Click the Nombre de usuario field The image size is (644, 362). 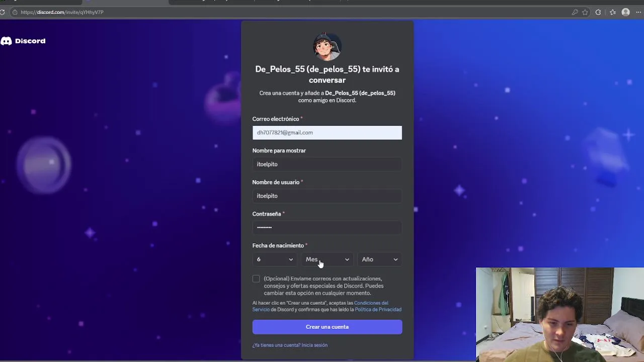pyautogui.click(x=327, y=196)
